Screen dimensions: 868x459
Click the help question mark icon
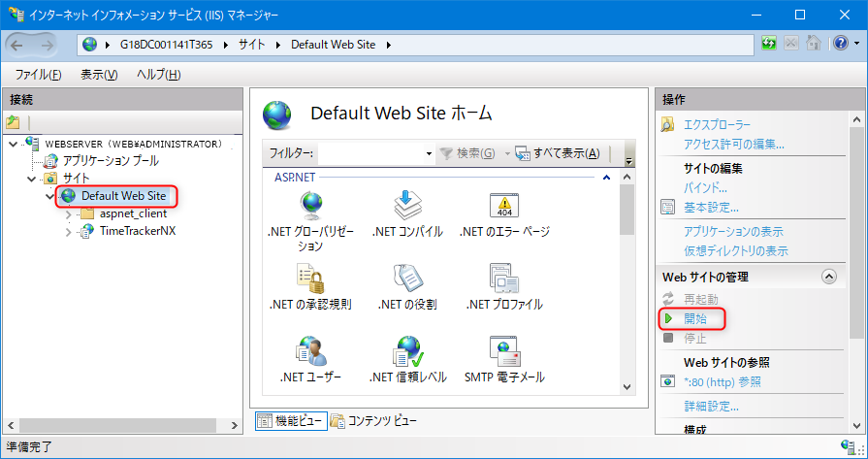coord(840,44)
